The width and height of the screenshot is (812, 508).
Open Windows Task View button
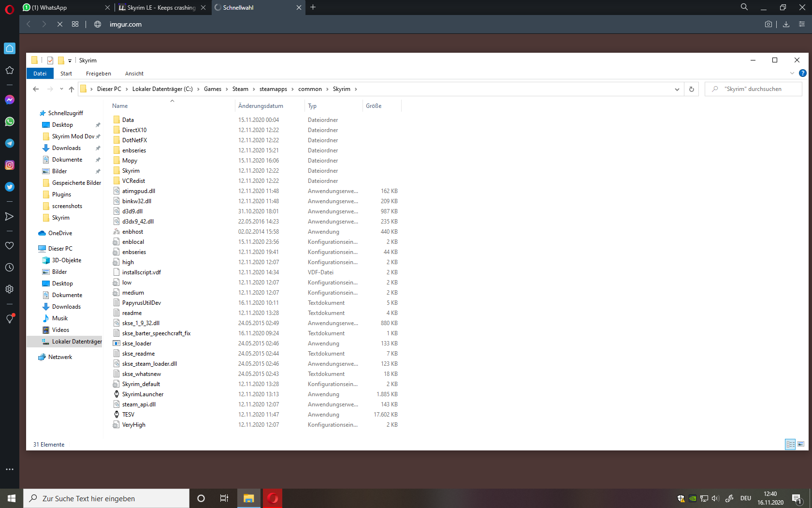[x=224, y=498]
